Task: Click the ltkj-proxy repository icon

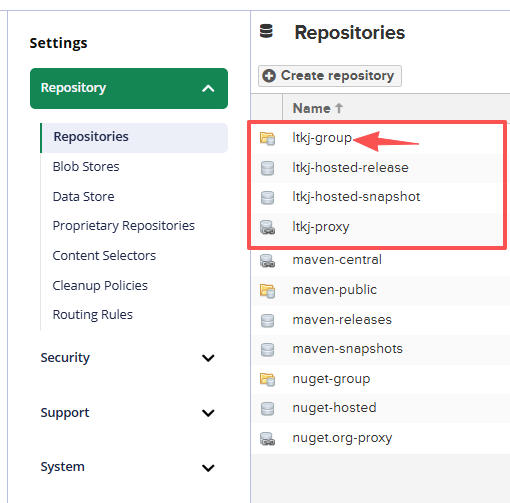Action: tap(267, 227)
